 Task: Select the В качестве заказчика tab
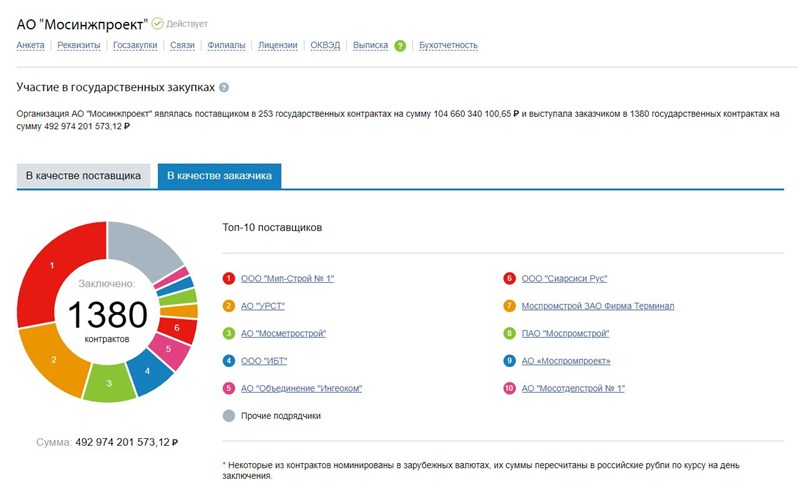coord(219,176)
